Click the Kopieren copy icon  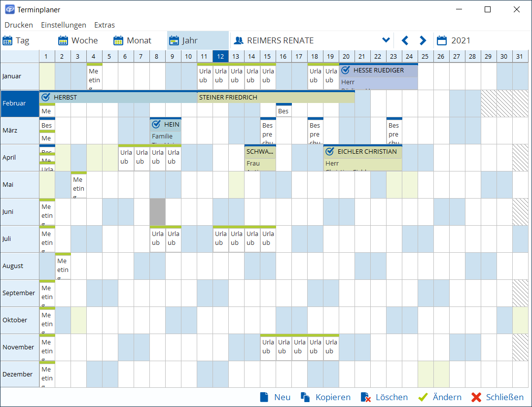point(305,397)
